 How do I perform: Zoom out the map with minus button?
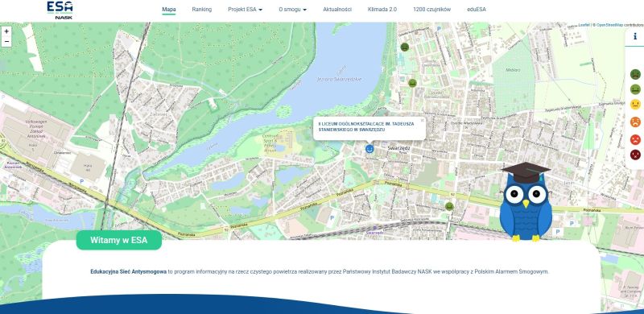click(6, 42)
